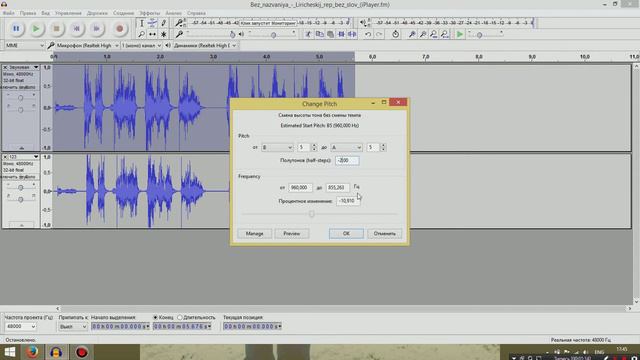Click the Silence audio icon

(352, 34)
